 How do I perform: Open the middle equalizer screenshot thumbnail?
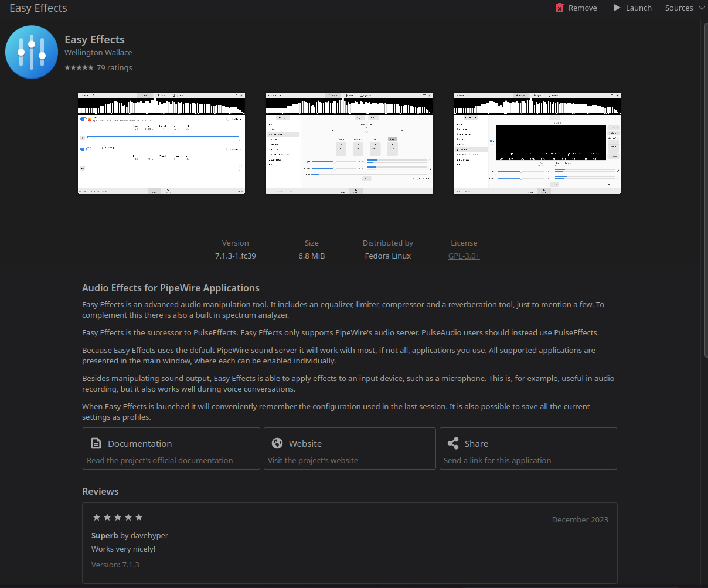point(349,143)
